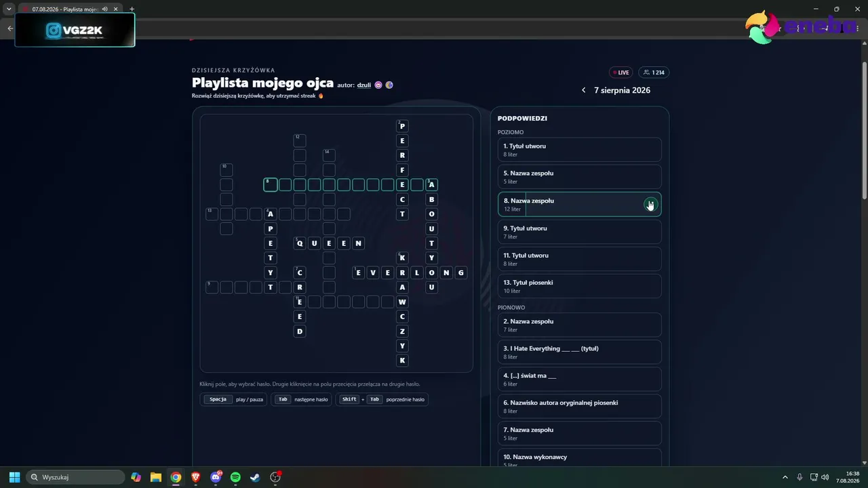Open OBS Studio from the taskbar
The width and height of the screenshot is (868, 488).
coord(275,477)
